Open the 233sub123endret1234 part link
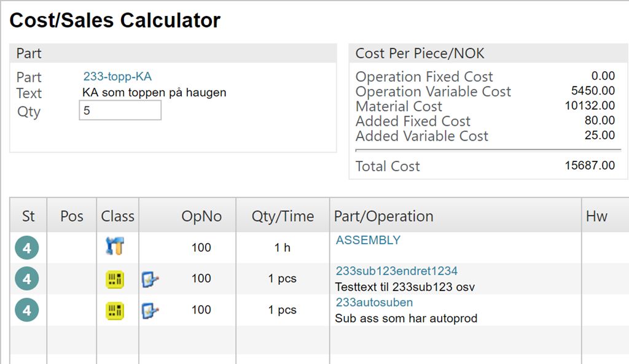Screen dimensions: 629x364 coord(396,271)
